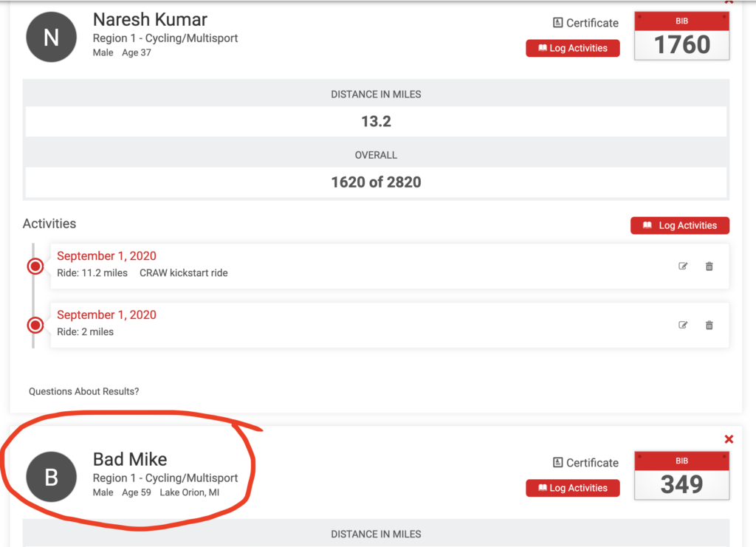Click the Ride: 2 miles text

[x=86, y=331]
